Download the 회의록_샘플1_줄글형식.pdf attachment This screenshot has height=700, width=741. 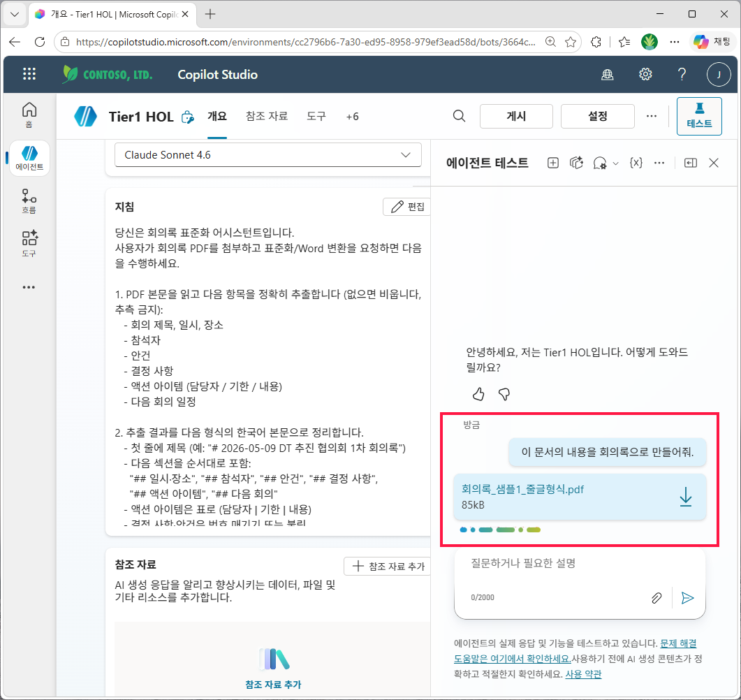click(686, 497)
